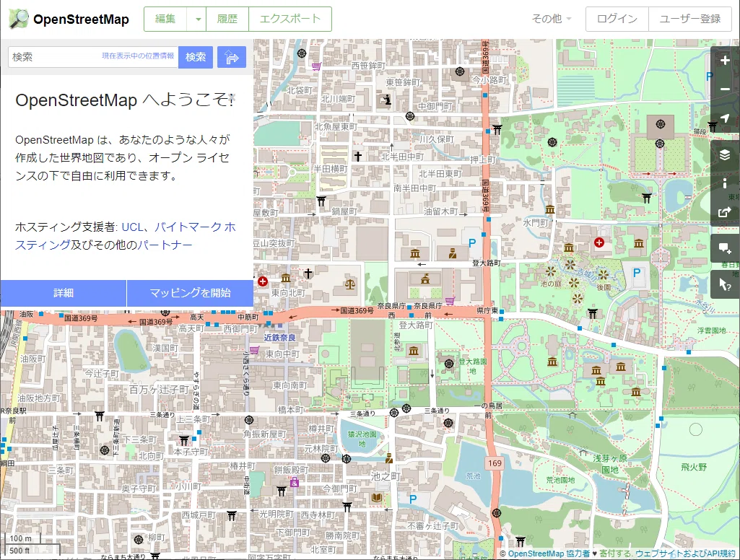
Task: Click the 猿沢池園地 pond label
Action: [x=362, y=439]
